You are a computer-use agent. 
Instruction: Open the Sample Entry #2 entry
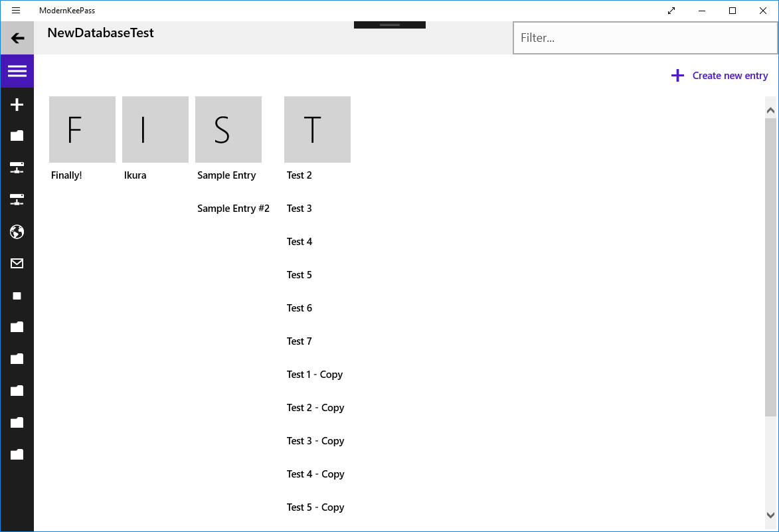[x=233, y=209]
